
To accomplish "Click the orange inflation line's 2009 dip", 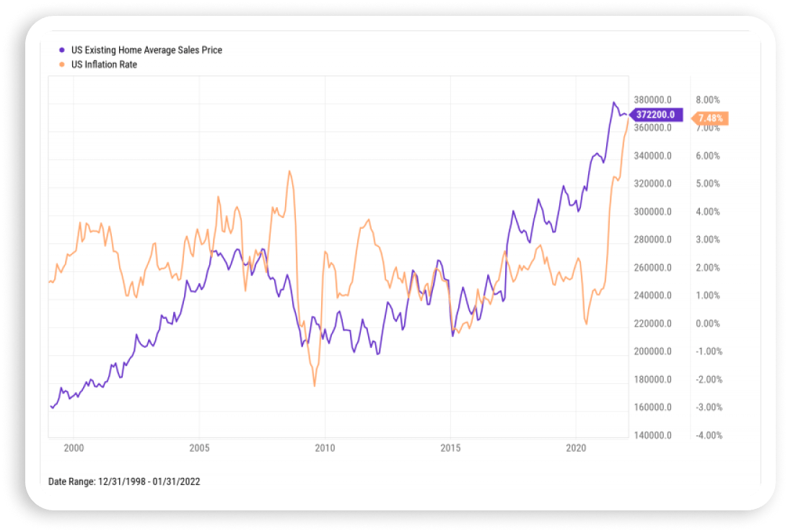I will point(314,385).
